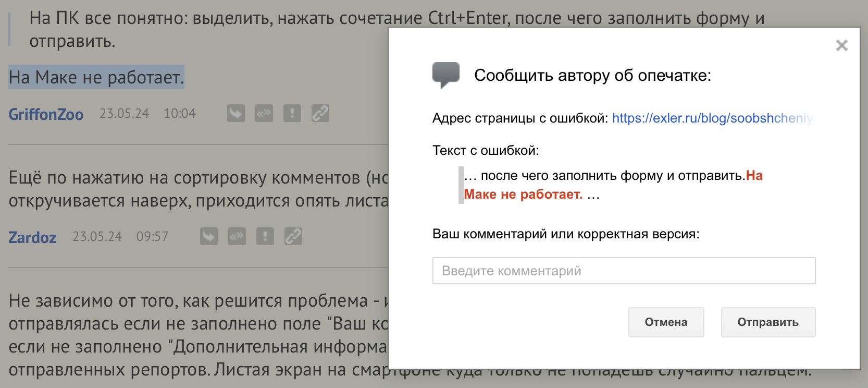
Task: Click reply arrow icon on GriffonZoo's comment
Action: point(236,113)
